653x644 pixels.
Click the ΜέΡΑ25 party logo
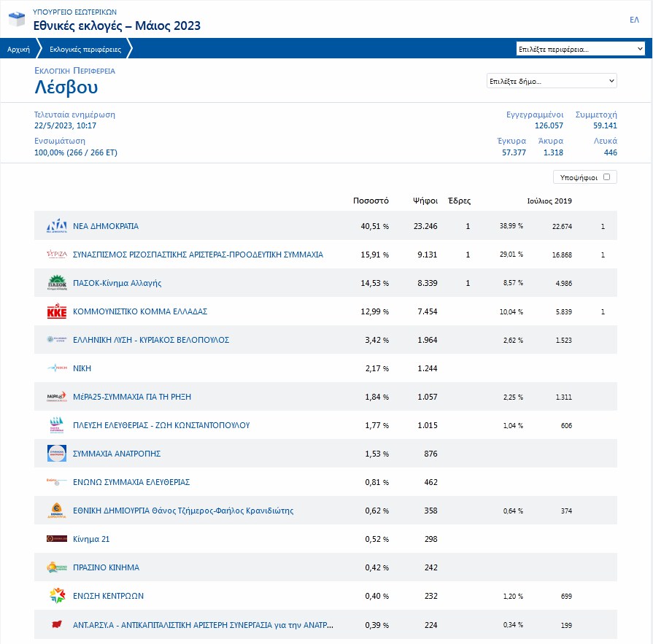click(56, 397)
